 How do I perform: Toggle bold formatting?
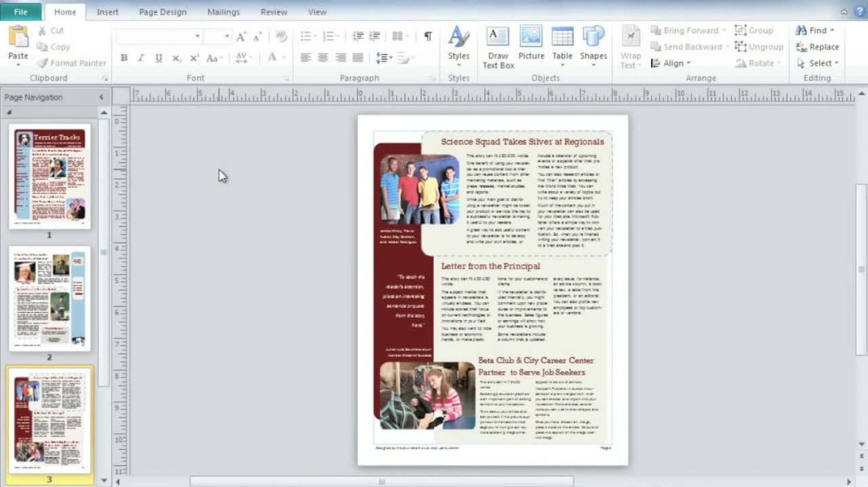124,57
